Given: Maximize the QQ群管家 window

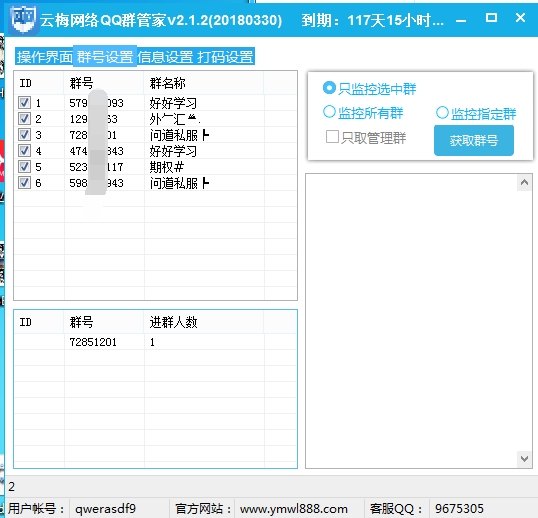Looking at the screenshot, I should (x=491, y=17).
